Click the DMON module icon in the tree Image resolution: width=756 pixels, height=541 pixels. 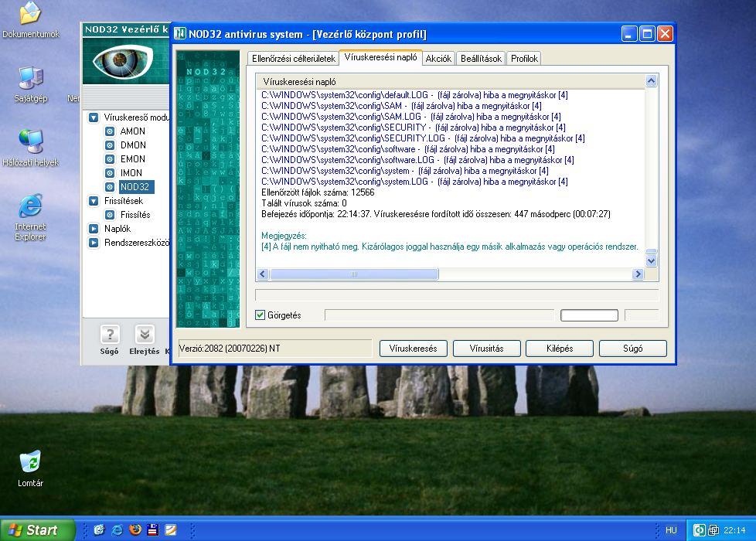click(110, 145)
